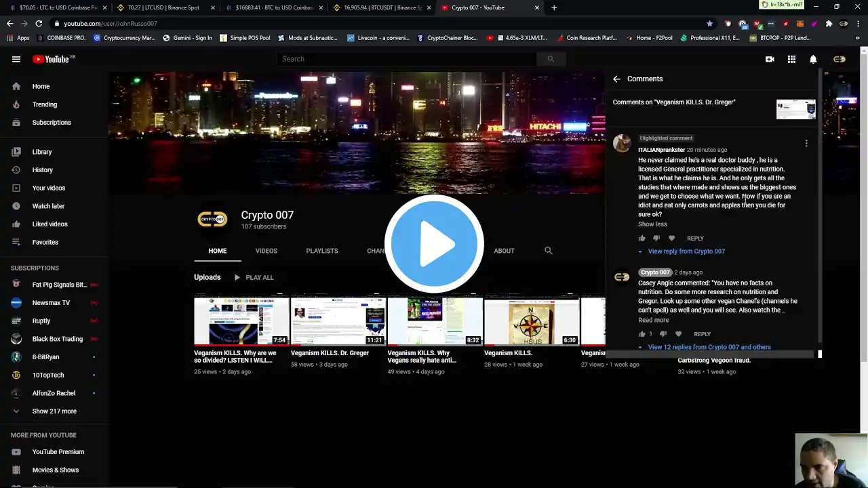
Task: Search the Crypto 007 channel with the magnifier icon
Action: [549, 251]
